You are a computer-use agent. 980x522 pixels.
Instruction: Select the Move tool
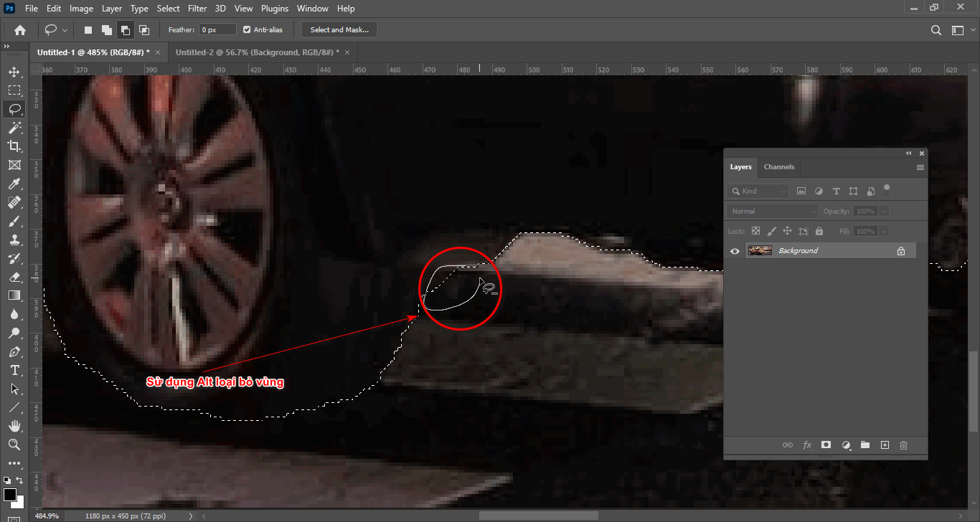14,71
